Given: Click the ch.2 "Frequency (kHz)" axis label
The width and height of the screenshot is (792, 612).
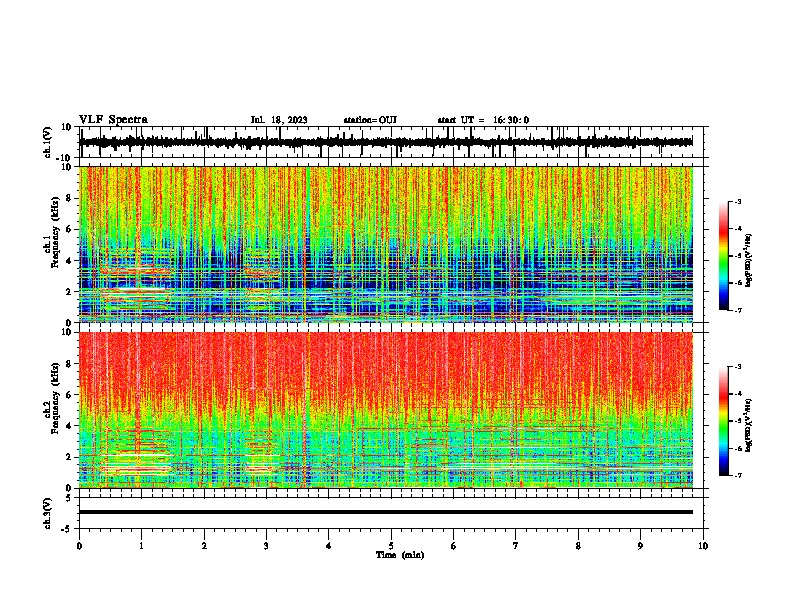Looking at the screenshot, I should [55, 398].
